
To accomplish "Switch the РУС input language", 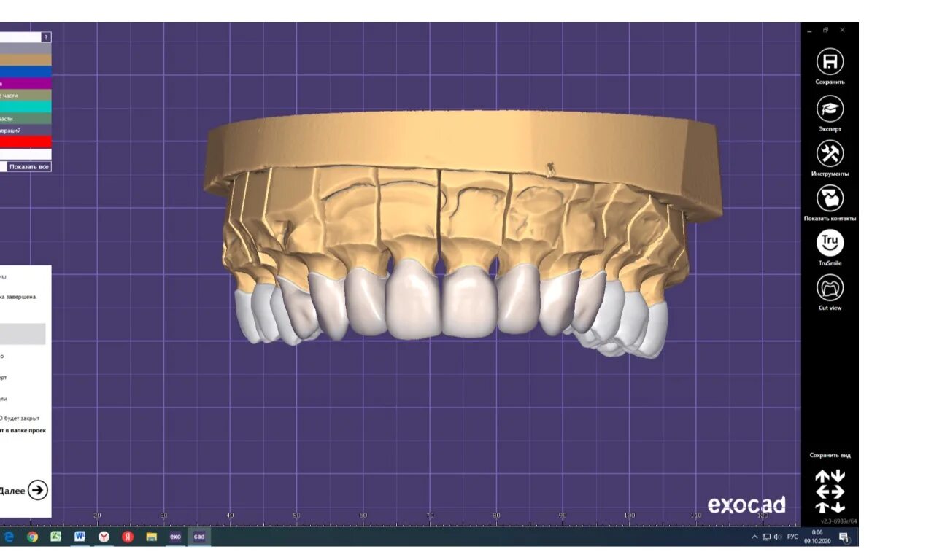I will [792, 537].
